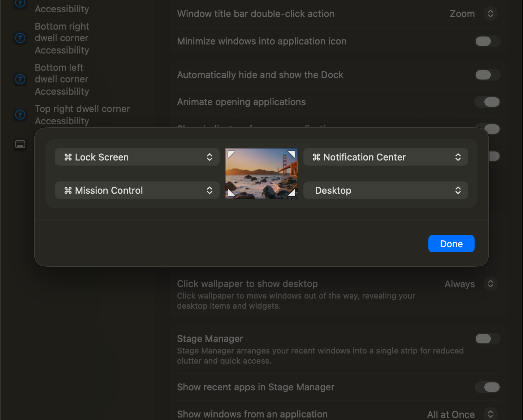Click the Golden Gate wallpaper preview thumbnail

261,173
